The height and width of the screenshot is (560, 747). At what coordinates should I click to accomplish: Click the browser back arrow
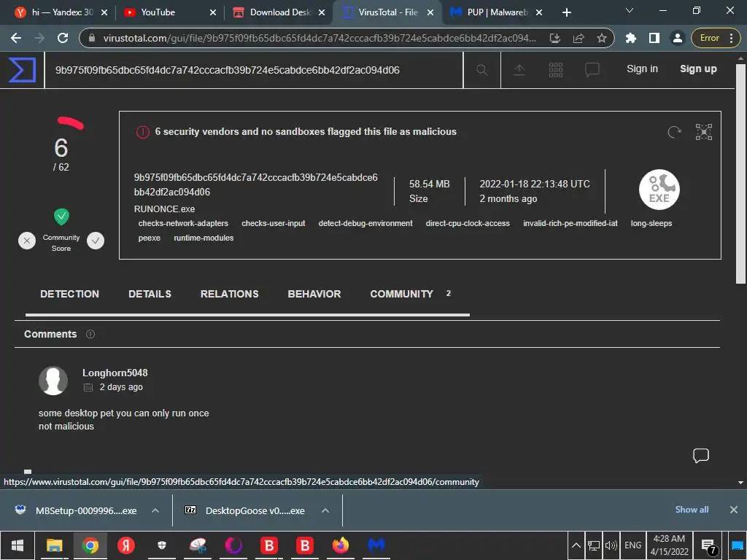pos(16,38)
